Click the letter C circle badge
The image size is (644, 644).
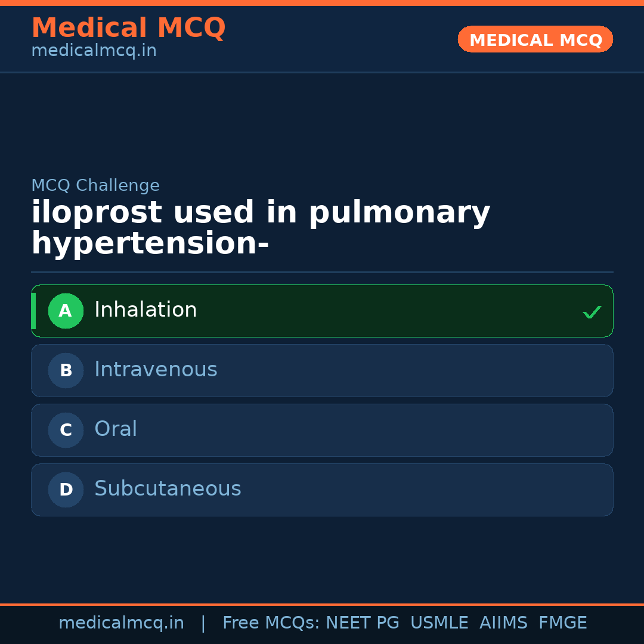[x=66, y=430]
